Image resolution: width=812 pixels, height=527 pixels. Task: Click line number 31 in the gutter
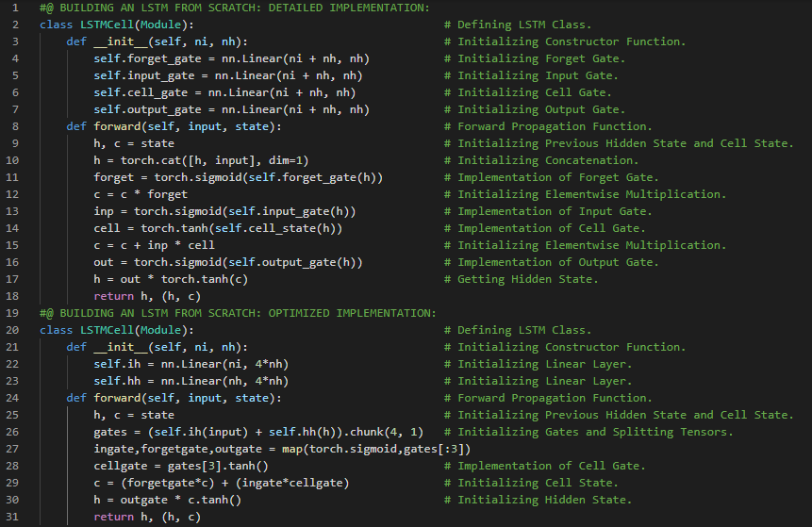(13, 517)
